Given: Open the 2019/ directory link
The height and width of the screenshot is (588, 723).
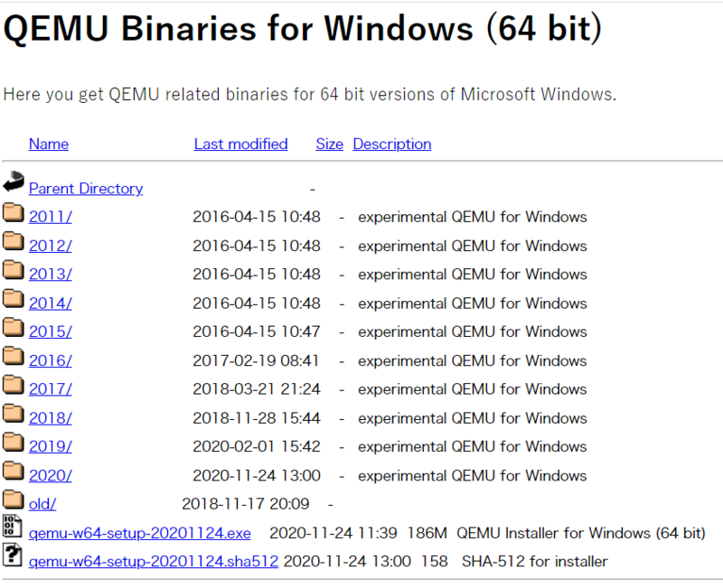Looking at the screenshot, I should click(x=51, y=446).
